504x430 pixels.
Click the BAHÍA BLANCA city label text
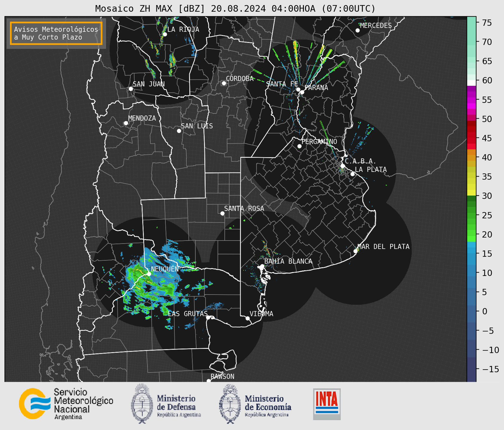click(x=288, y=261)
